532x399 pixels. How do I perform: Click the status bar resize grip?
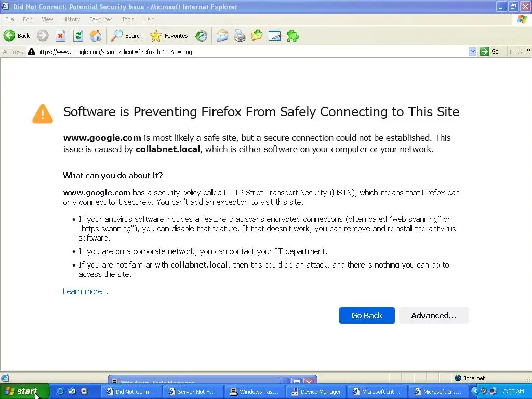[x=528, y=380]
